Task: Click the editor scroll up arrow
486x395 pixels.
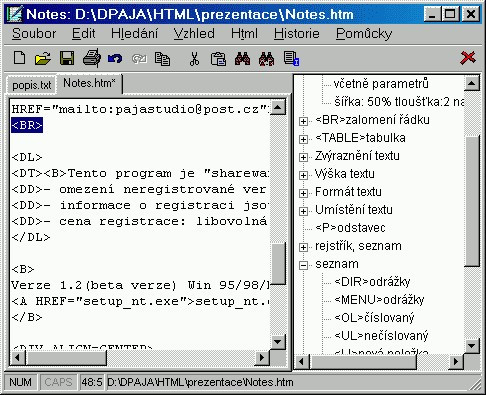Action: click(278, 107)
